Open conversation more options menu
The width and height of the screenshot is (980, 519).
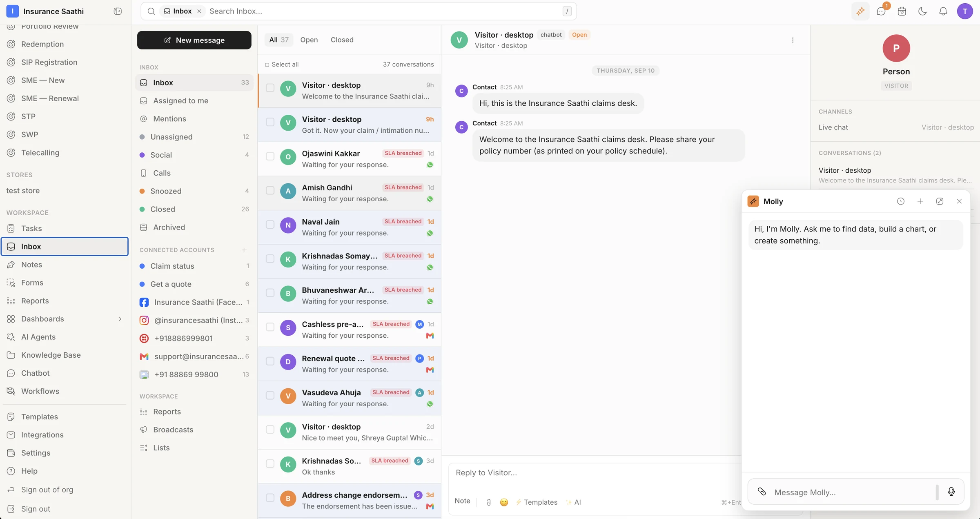[793, 40]
